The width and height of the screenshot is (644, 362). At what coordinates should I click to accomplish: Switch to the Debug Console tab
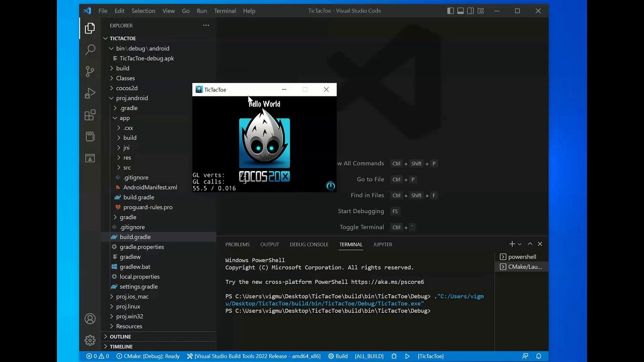click(x=309, y=244)
